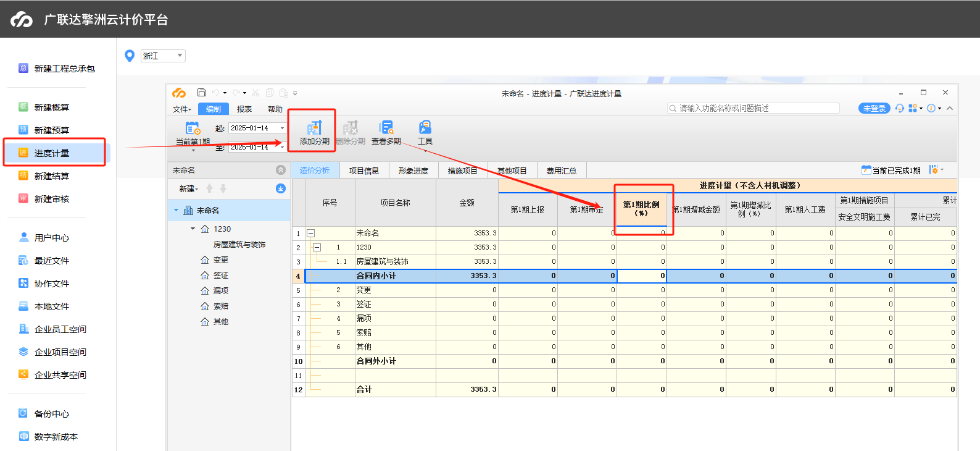Switch to the 编制 ribbon tab
Image resolution: width=980 pixels, height=451 pixels.
point(214,109)
